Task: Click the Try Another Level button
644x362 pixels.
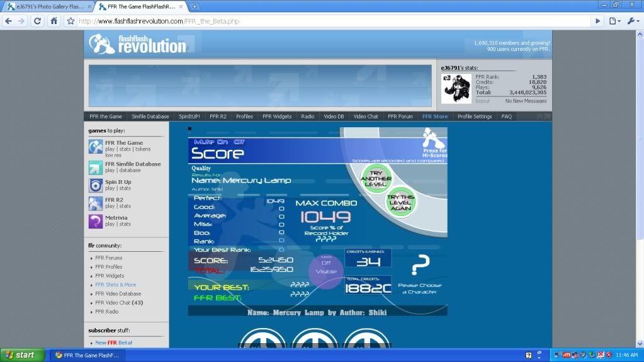Action: point(376,177)
